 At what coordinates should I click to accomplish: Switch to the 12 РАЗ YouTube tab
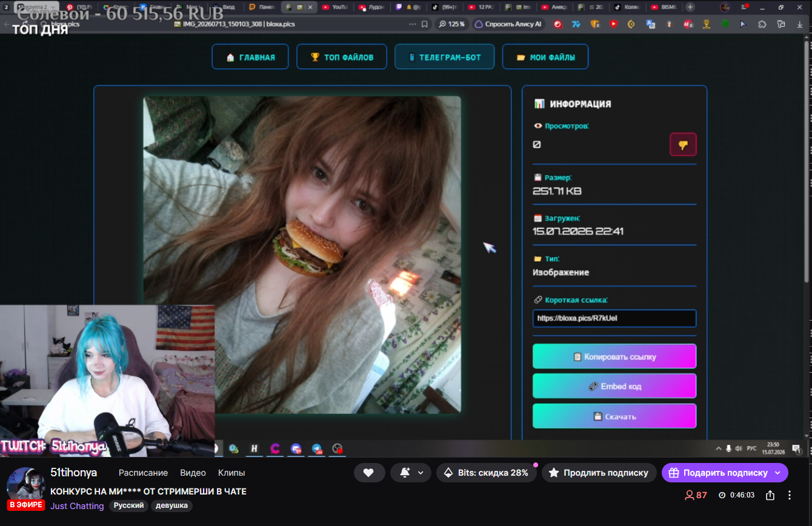click(x=481, y=7)
